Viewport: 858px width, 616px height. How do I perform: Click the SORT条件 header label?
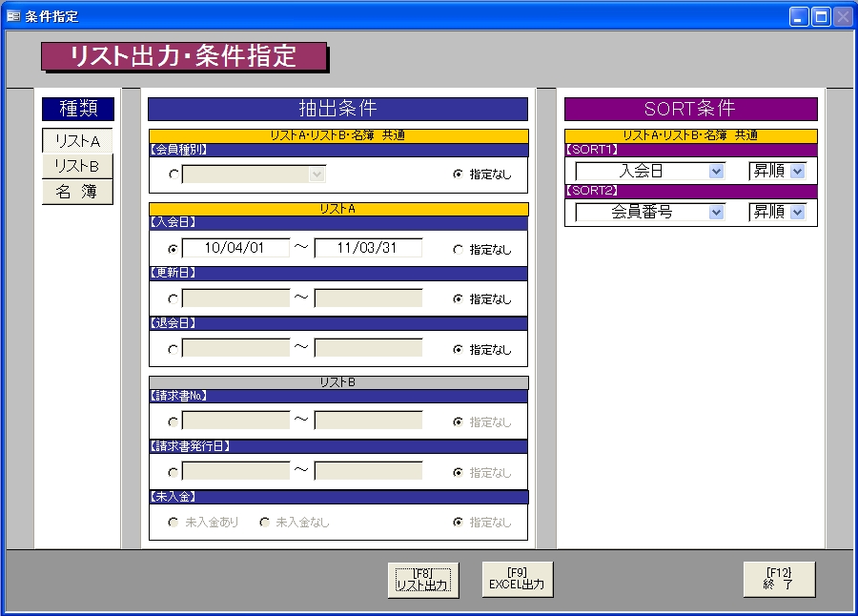click(690, 109)
